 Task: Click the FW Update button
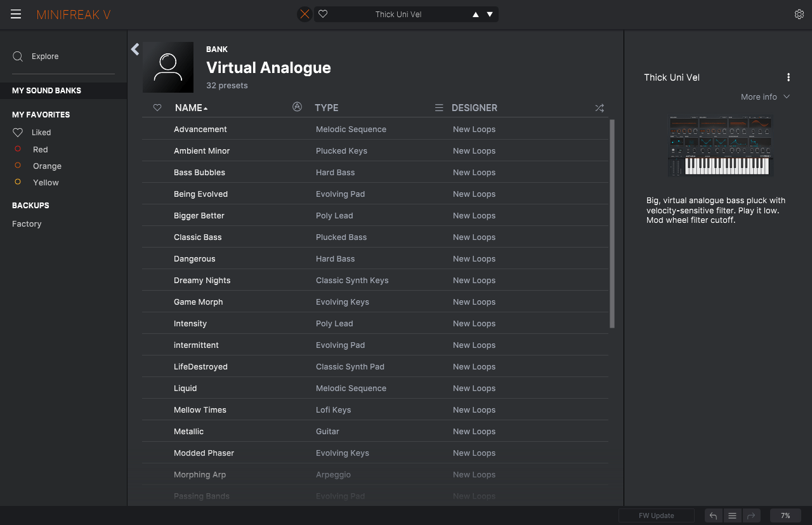pyautogui.click(x=656, y=515)
